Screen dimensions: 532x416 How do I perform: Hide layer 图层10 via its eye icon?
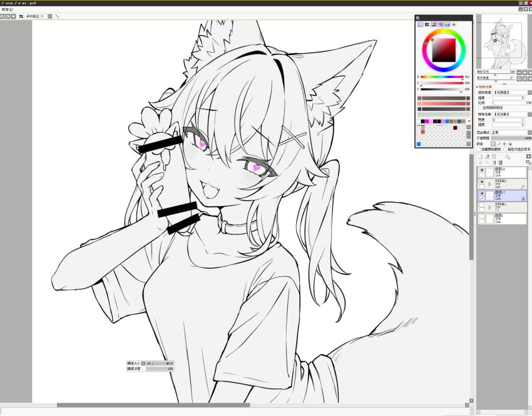481,170
